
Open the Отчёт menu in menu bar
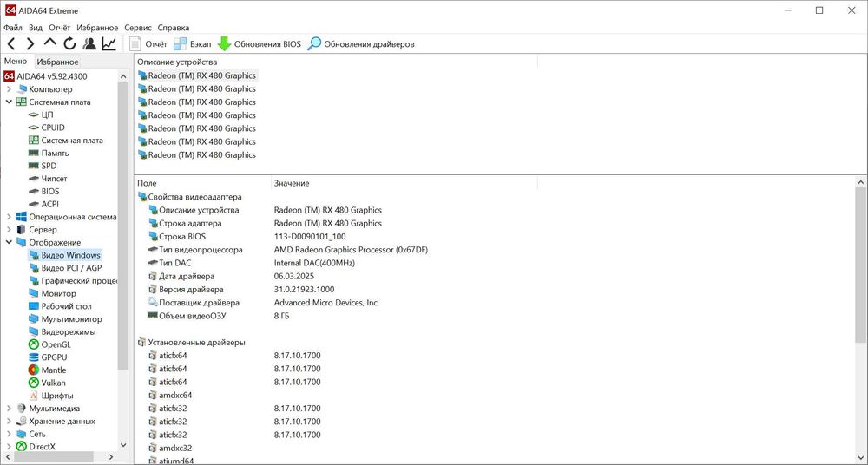59,28
